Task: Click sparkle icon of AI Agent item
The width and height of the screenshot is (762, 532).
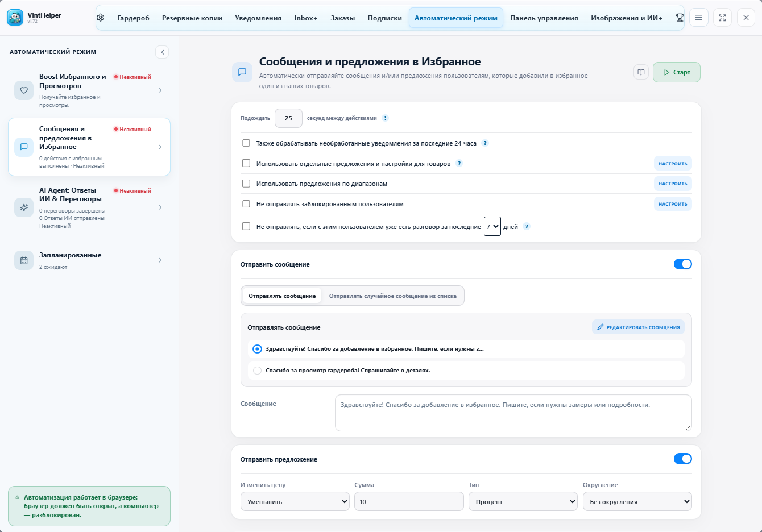Action: (24, 207)
